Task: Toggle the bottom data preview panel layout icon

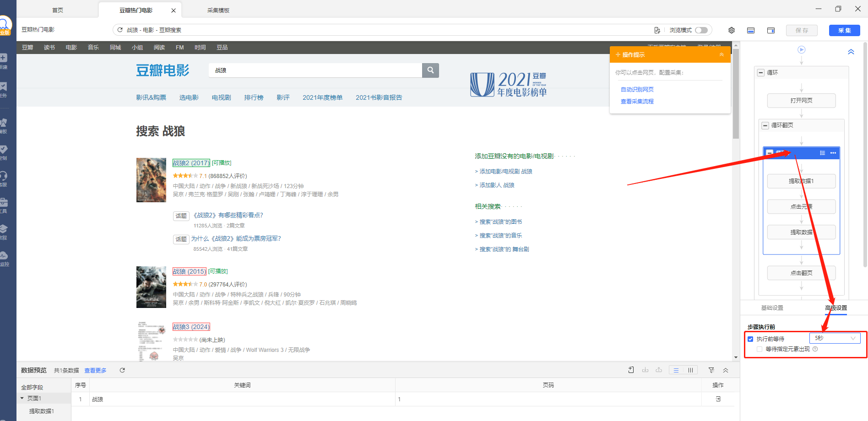Action: (751, 30)
